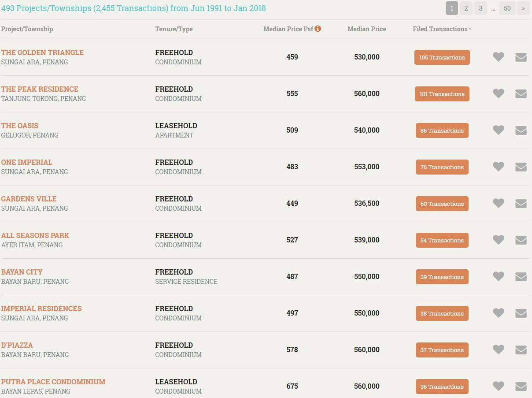
Task: Sort by Median Price column header
Action: point(366,29)
